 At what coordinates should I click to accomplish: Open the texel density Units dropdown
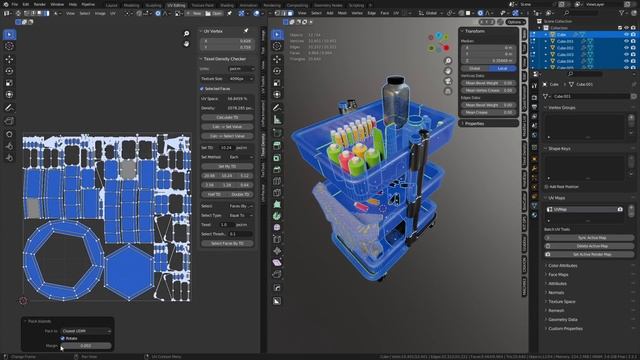click(x=241, y=69)
